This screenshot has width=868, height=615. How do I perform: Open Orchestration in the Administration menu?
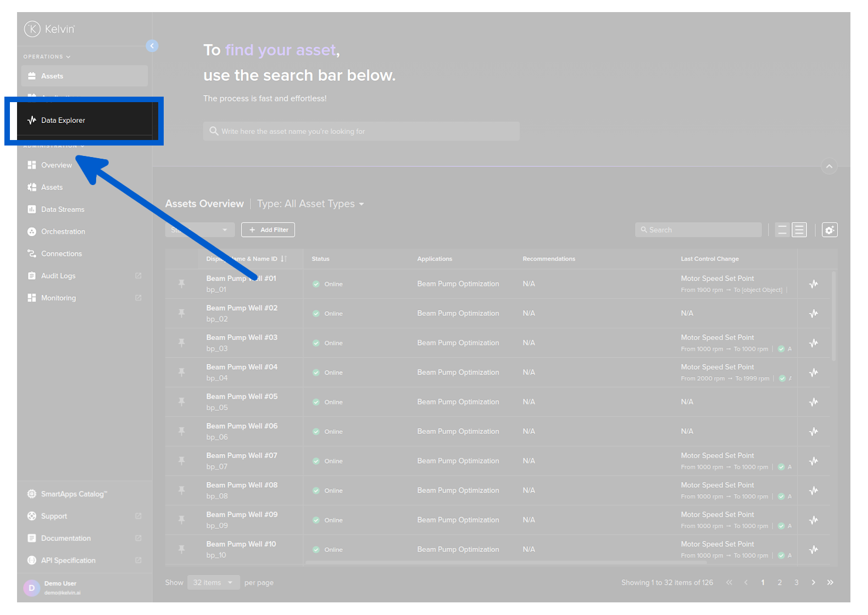63,232
